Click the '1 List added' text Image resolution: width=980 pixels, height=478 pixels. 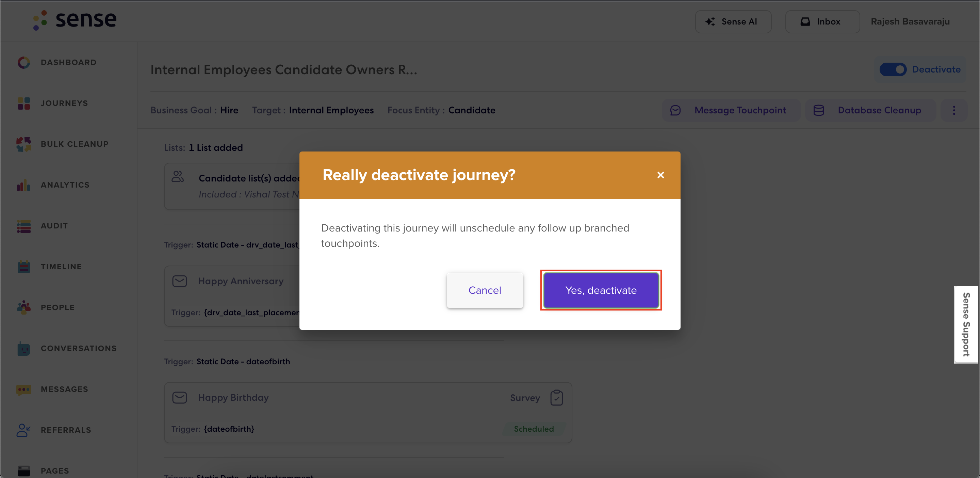coord(216,148)
